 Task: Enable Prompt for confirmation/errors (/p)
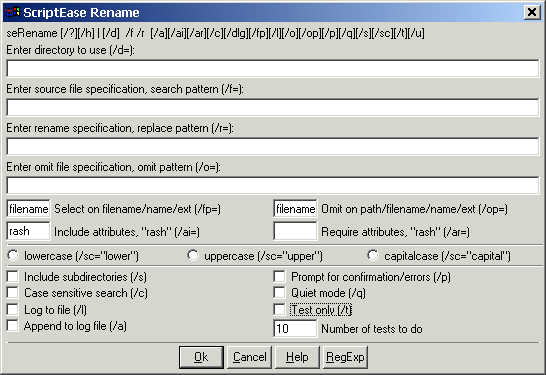(279, 277)
